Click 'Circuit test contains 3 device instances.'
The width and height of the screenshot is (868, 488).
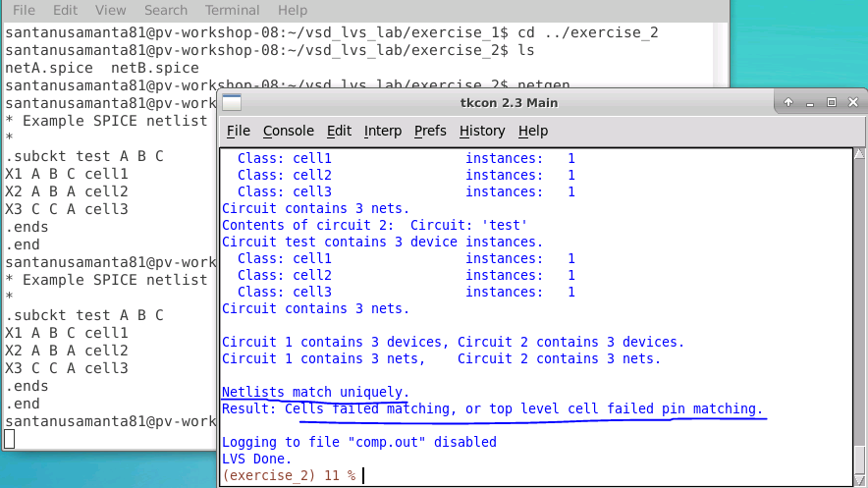pyautogui.click(x=383, y=242)
